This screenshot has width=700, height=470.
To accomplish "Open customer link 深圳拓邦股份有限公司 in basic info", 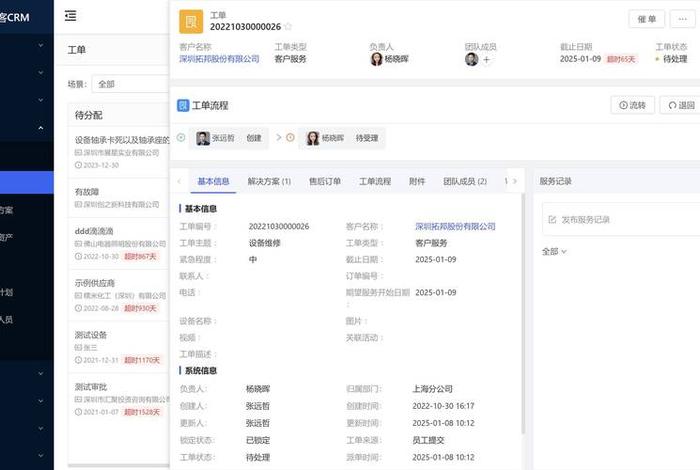I will pos(455,226).
